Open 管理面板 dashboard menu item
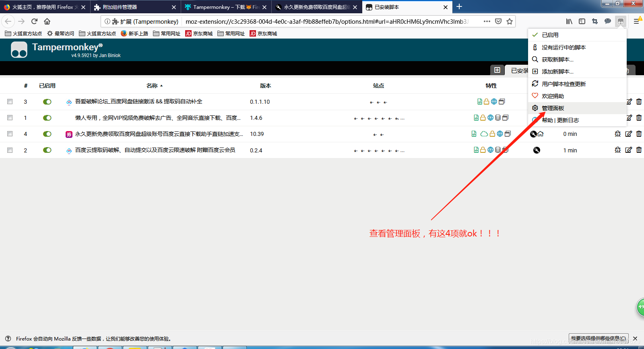644x349 pixels. coord(577,108)
